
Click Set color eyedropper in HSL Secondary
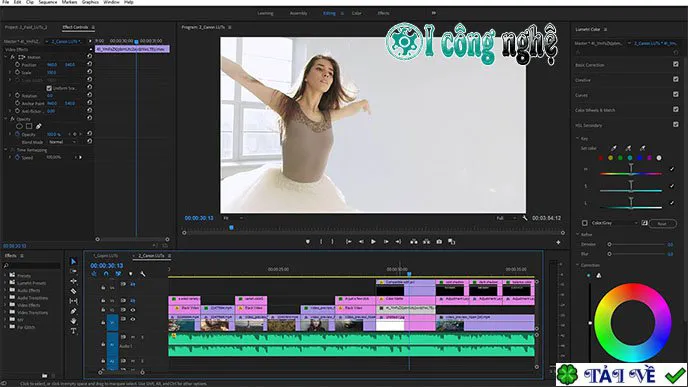point(613,148)
